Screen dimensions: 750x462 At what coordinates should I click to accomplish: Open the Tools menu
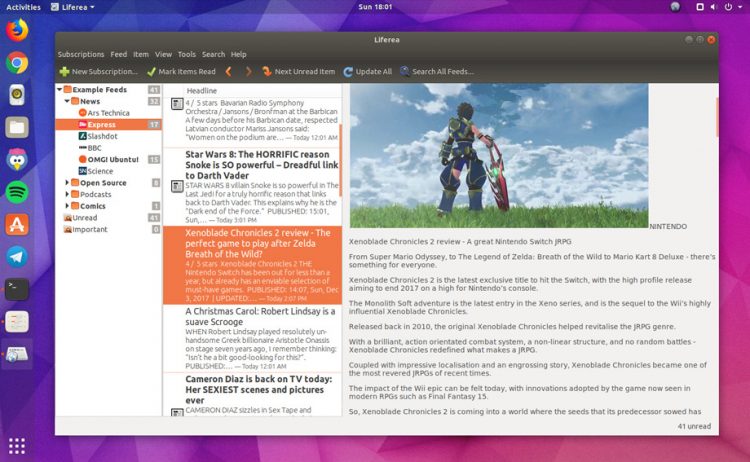pos(187,55)
